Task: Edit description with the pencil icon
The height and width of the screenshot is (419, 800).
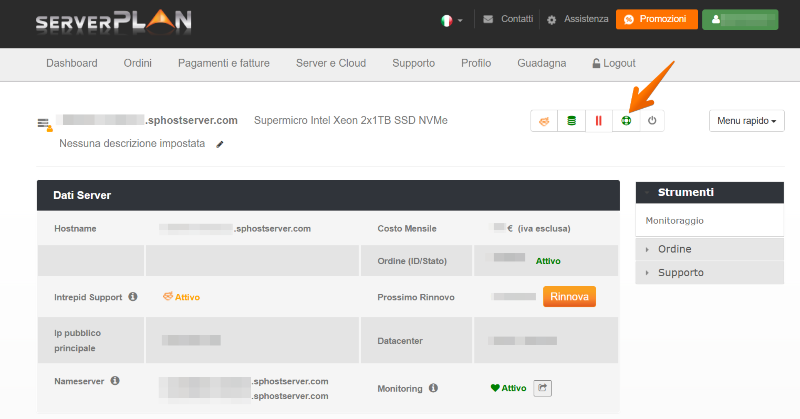Action: pyautogui.click(x=220, y=144)
